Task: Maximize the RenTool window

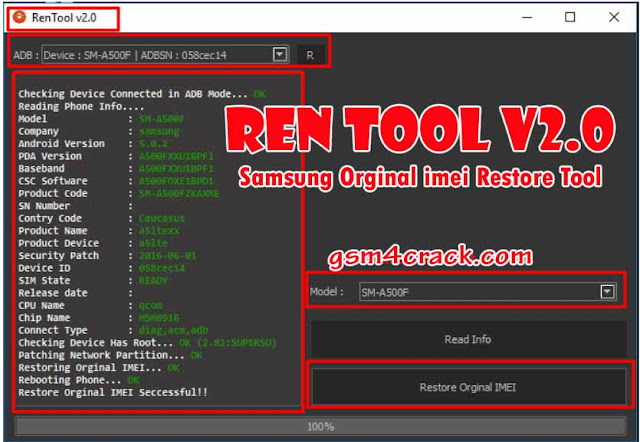Action: tap(570, 18)
